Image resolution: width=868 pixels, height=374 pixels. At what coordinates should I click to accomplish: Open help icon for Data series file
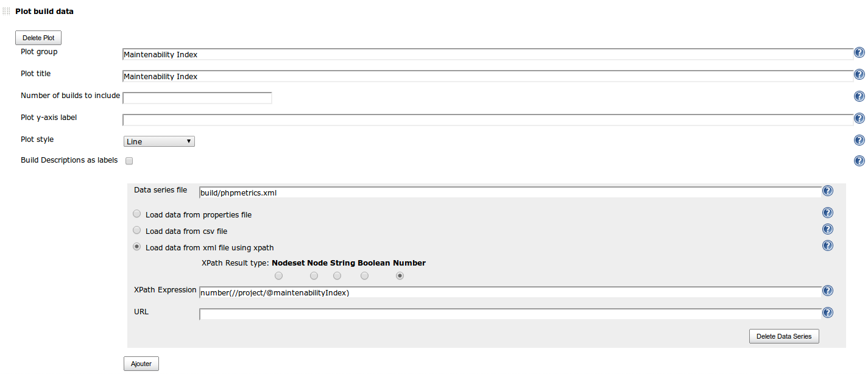coord(828,191)
